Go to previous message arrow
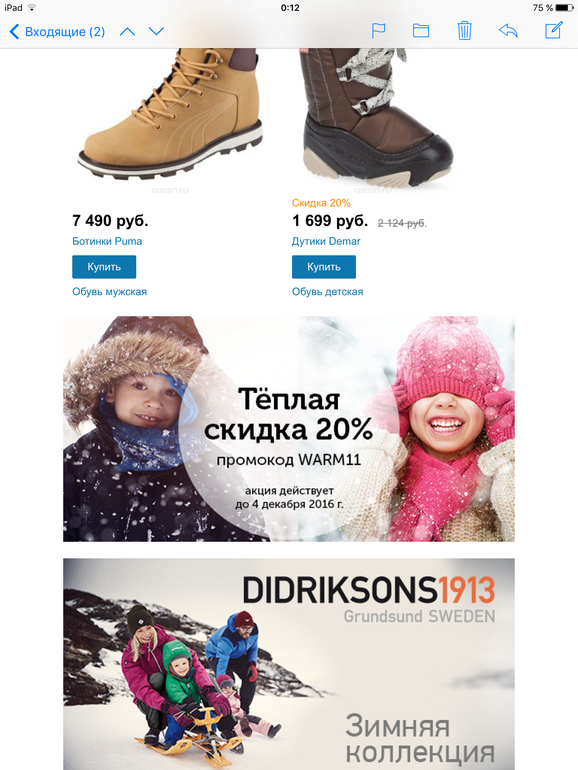The height and width of the screenshot is (770, 578). (127, 31)
